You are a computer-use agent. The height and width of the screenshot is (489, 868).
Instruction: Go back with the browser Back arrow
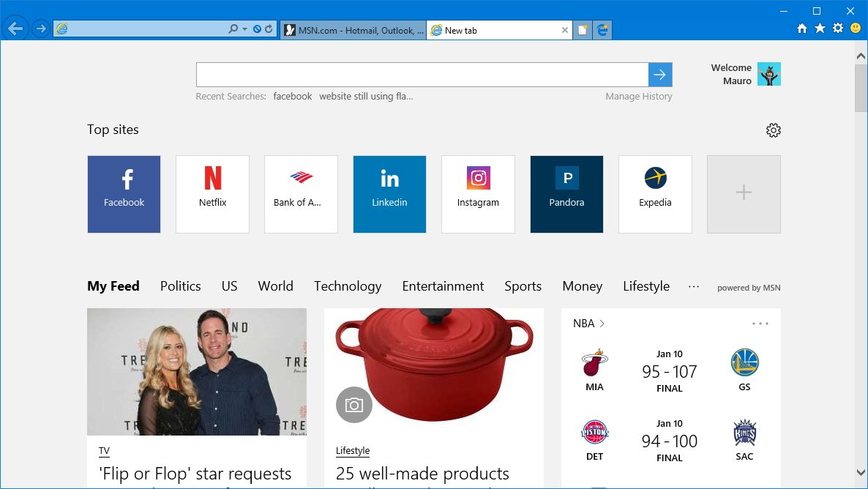(15, 29)
